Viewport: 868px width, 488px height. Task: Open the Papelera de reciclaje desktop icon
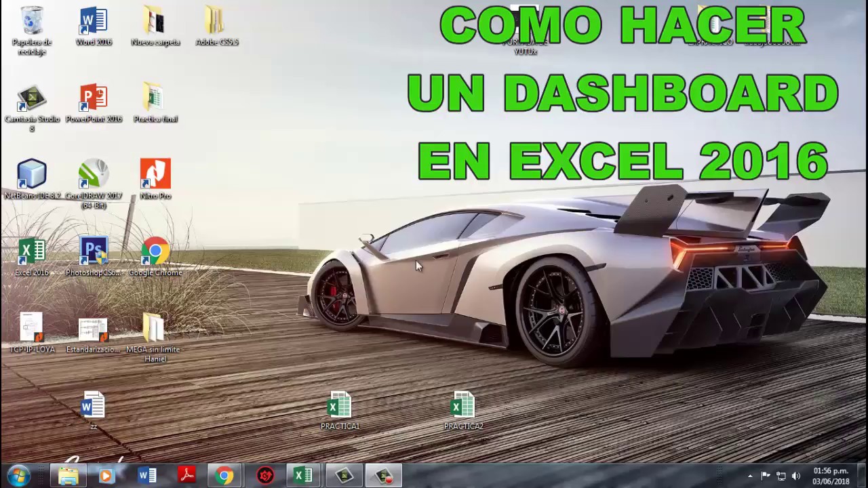32,30
